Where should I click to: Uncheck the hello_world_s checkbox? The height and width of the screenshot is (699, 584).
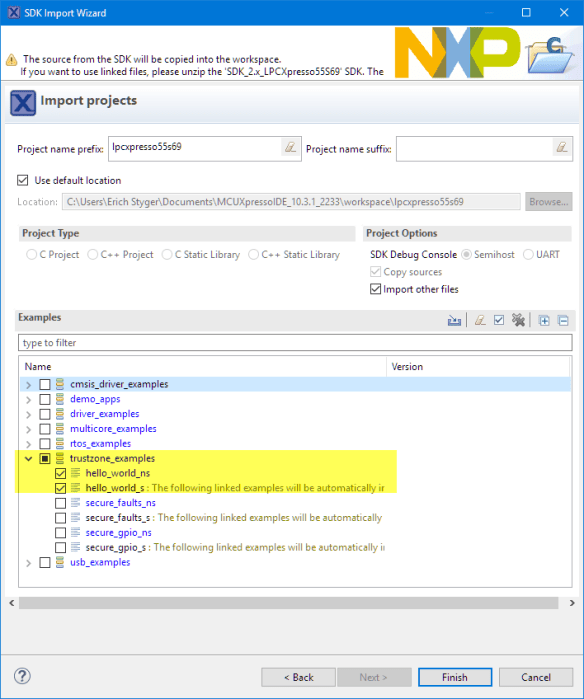click(x=60, y=488)
